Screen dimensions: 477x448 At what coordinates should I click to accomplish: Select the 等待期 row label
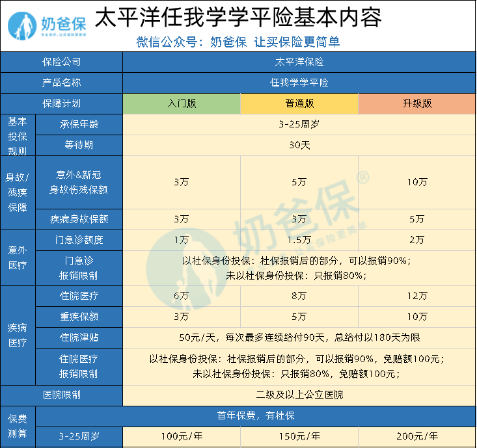point(79,145)
